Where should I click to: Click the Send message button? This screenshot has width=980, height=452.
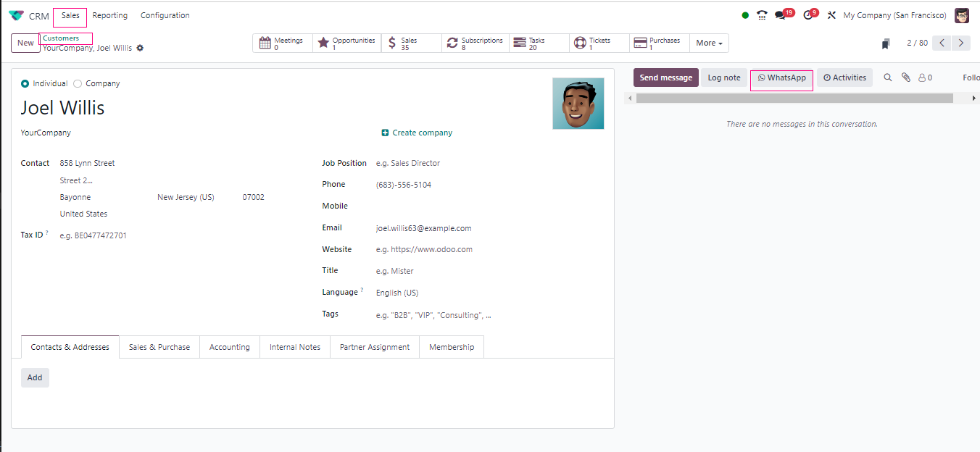point(665,78)
